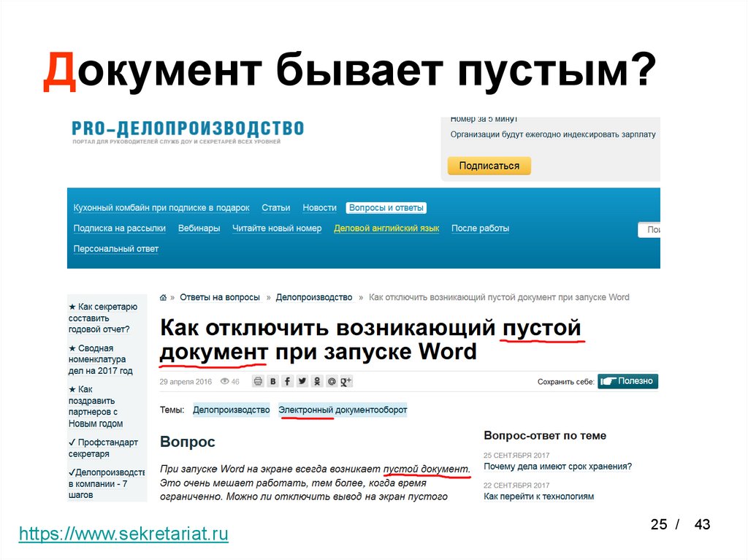Open Кухонный комбайн при подписке в подарок
This screenshot has height=560, width=748.
(x=161, y=208)
